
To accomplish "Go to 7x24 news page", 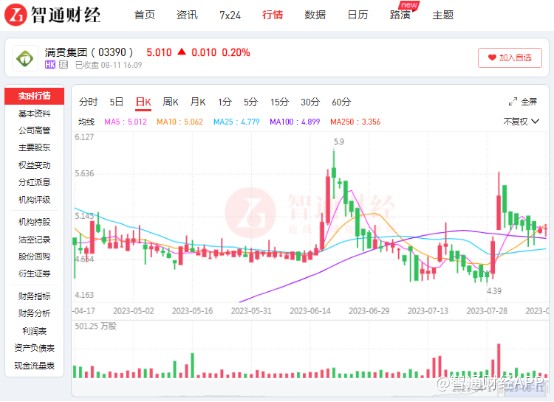I will pyautogui.click(x=230, y=15).
